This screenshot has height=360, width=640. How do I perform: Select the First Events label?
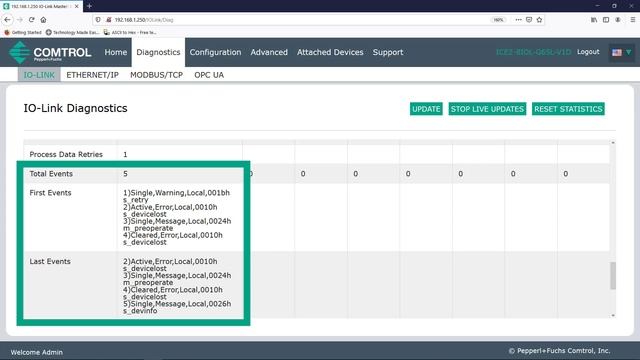click(50, 193)
